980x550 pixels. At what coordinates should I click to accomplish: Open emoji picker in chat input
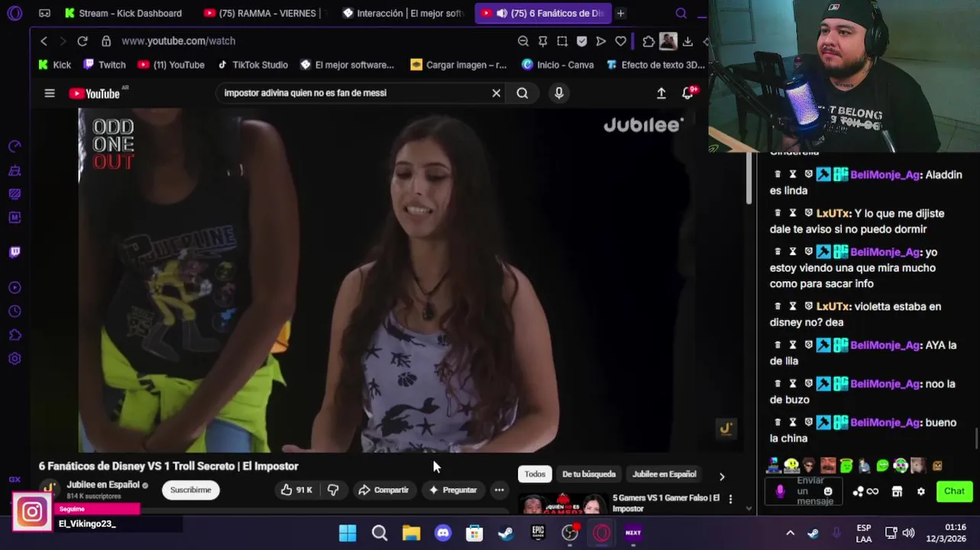[x=828, y=491]
